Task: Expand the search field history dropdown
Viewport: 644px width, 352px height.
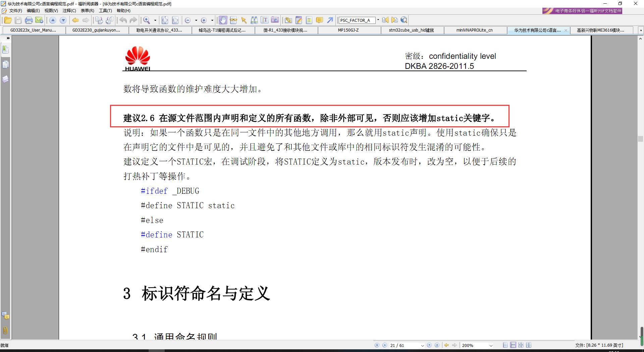Action: click(x=378, y=20)
